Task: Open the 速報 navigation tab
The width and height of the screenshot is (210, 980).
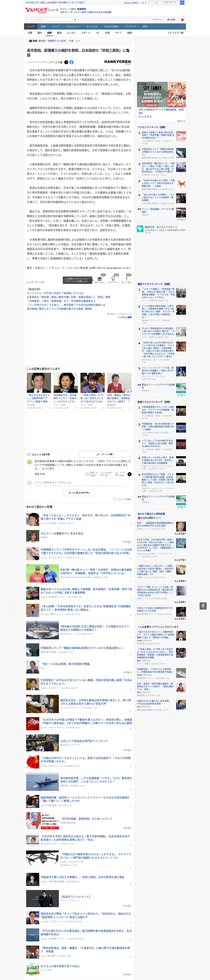Action: (43, 26)
